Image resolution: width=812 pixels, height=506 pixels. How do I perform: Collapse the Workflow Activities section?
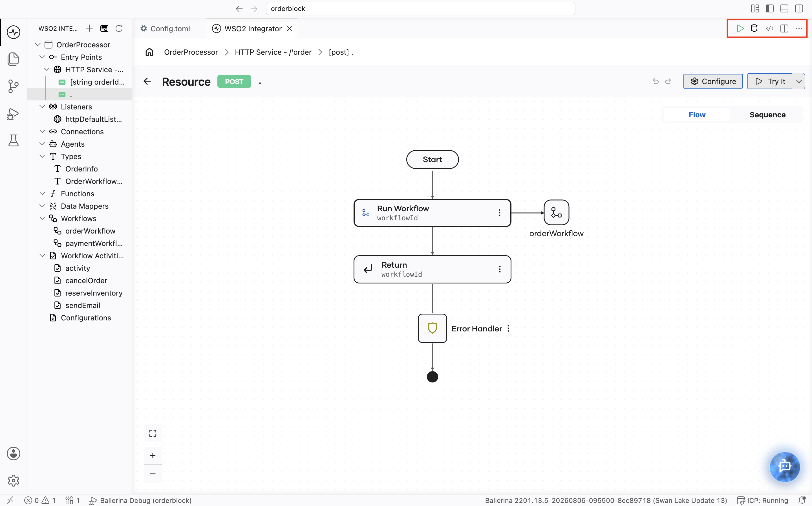coord(42,255)
